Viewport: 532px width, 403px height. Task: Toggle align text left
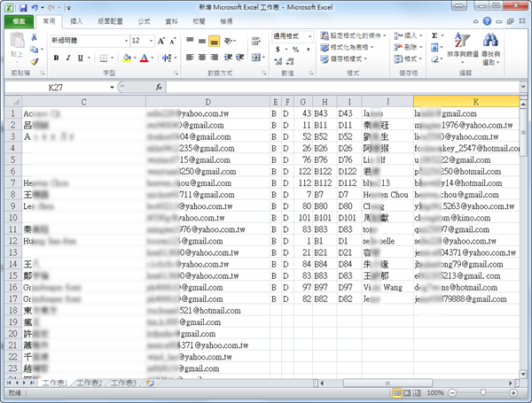(190, 58)
